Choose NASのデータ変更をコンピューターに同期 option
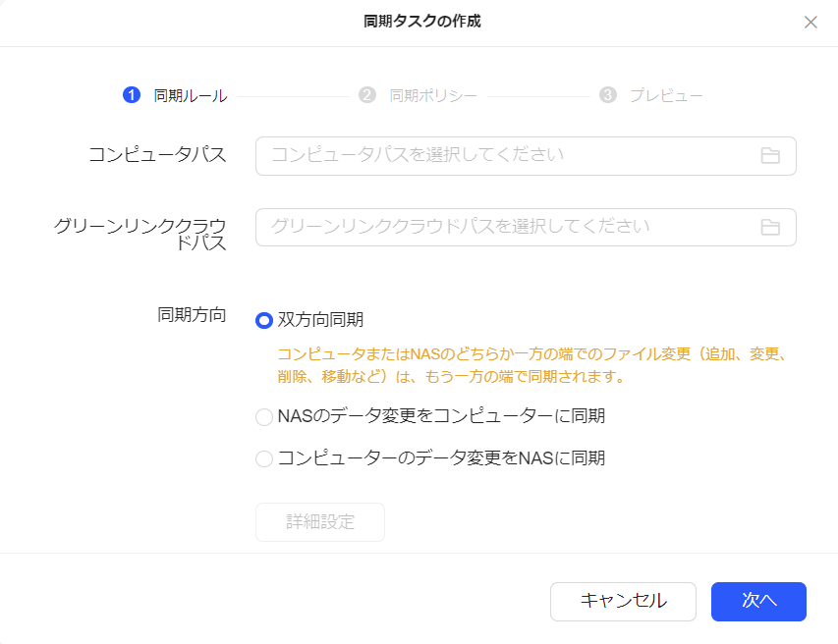The image size is (838, 644). (264, 417)
